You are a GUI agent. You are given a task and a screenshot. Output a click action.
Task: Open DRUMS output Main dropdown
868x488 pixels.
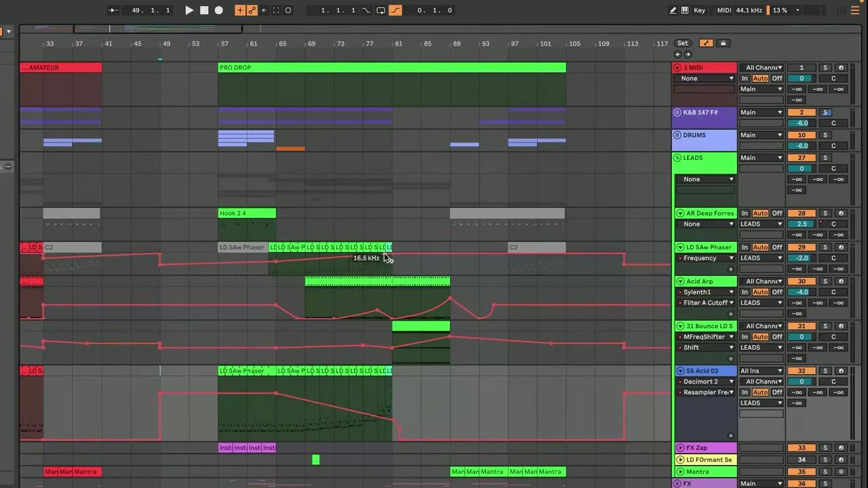761,135
